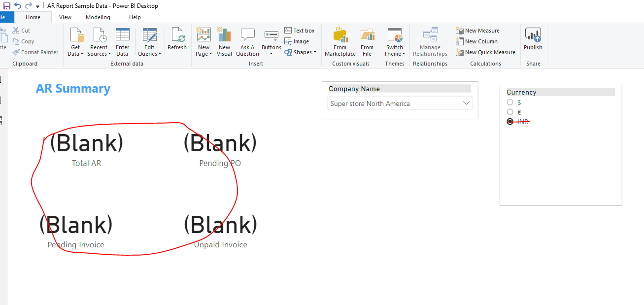This screenshot has height=305, width=644.
Task: Expand the New Page dropdown arrow
Action: coord(210,54)
